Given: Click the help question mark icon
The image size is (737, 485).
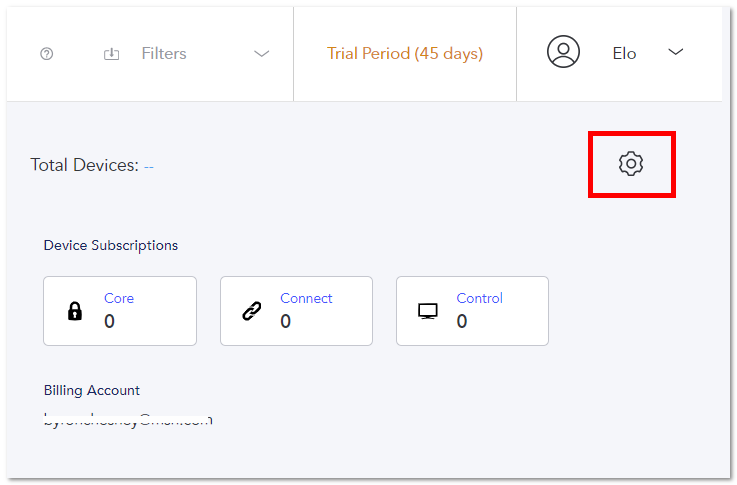Looking at the screenshot, I should tap(47, 54).
